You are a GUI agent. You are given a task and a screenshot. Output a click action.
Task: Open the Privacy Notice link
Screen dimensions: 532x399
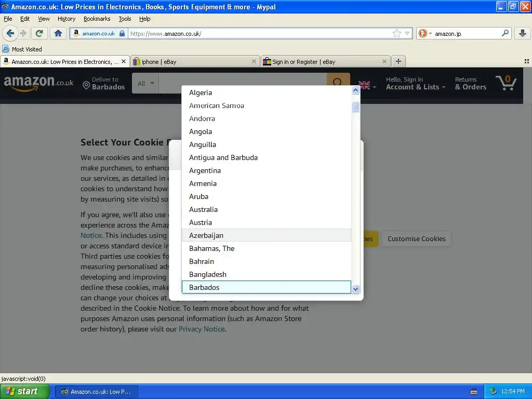[202, 329]
